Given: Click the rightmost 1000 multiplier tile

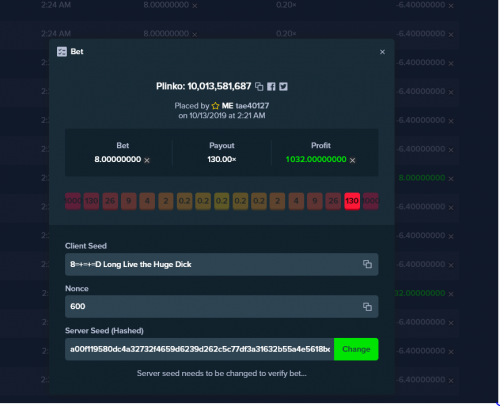Looking at the screenshot, I should pos(371,201).
